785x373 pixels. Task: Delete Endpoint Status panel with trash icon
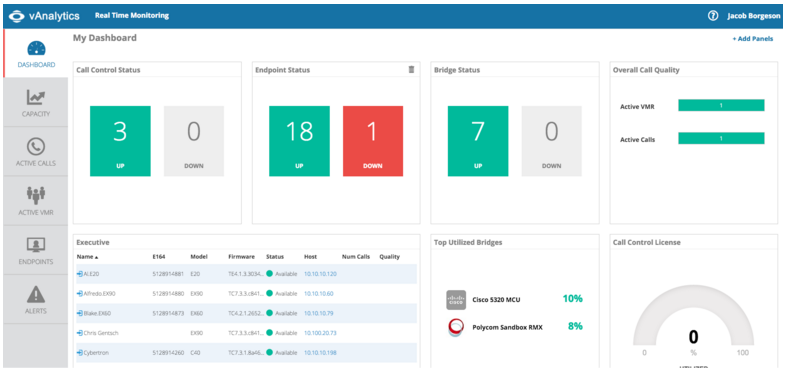coord(412,70)
